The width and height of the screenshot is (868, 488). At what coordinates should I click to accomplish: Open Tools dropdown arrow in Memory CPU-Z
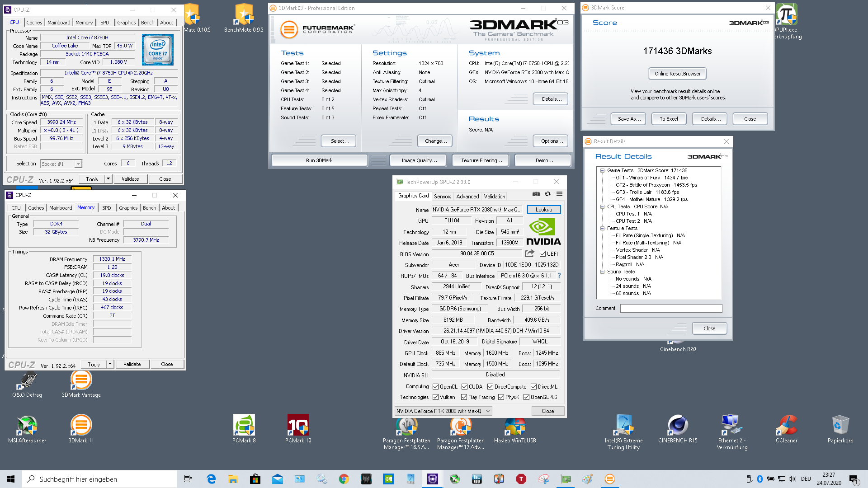[x=110, y=364]
